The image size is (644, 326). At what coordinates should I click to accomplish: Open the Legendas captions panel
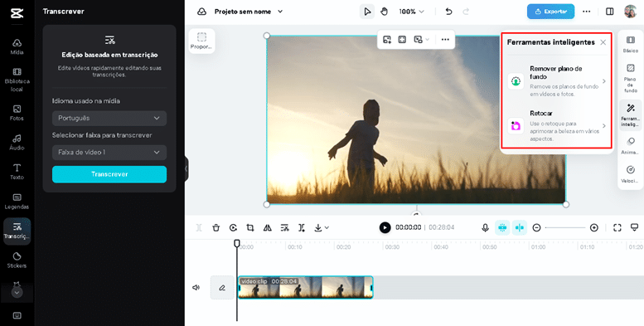click(17, 201)
